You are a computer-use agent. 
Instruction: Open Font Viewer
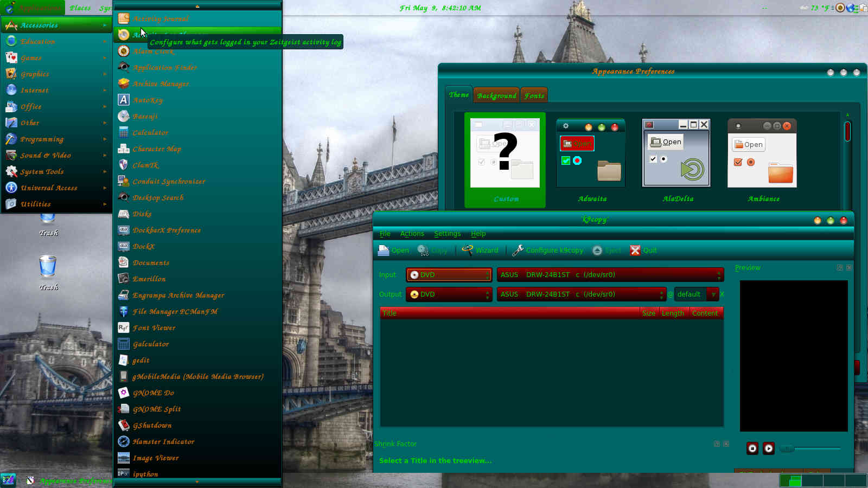(197, 328)
